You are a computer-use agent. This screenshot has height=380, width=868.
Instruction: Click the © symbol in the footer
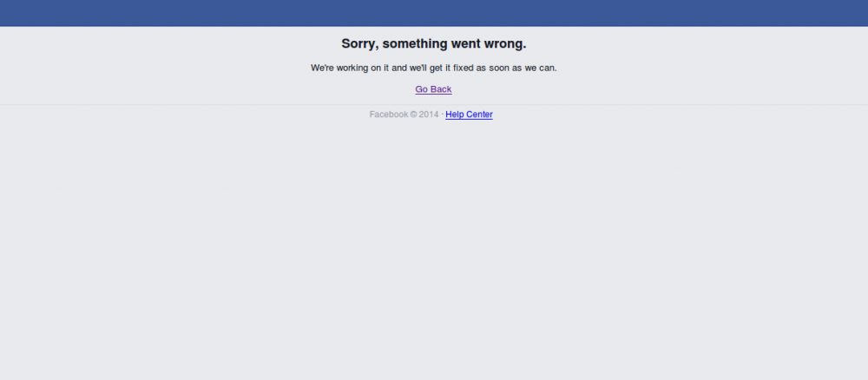pyautogui.click(x=413, y=115)
